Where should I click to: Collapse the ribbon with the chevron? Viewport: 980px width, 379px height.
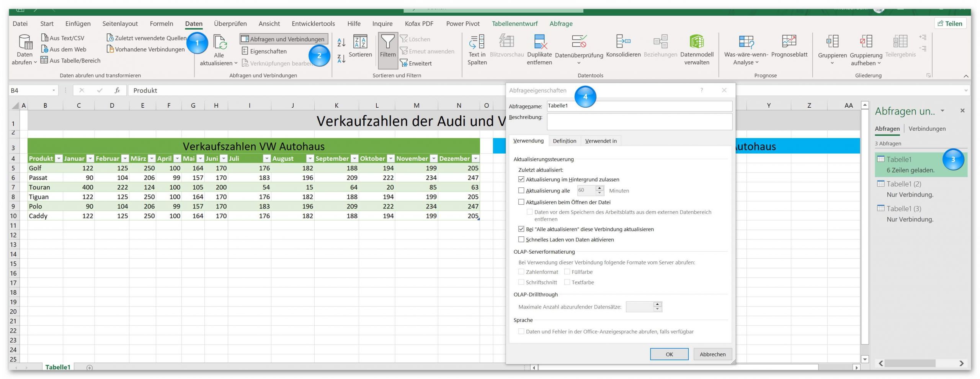coord(965,76)
